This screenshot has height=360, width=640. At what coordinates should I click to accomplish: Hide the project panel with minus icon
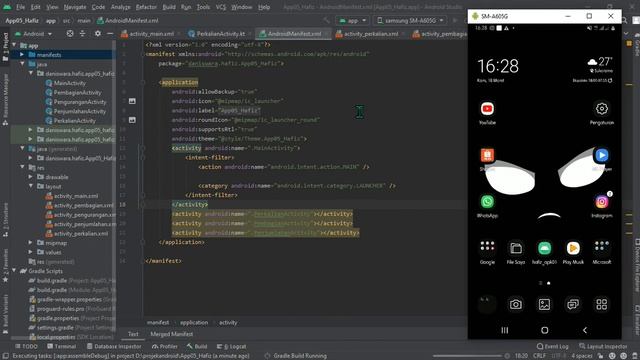[110, 33]
